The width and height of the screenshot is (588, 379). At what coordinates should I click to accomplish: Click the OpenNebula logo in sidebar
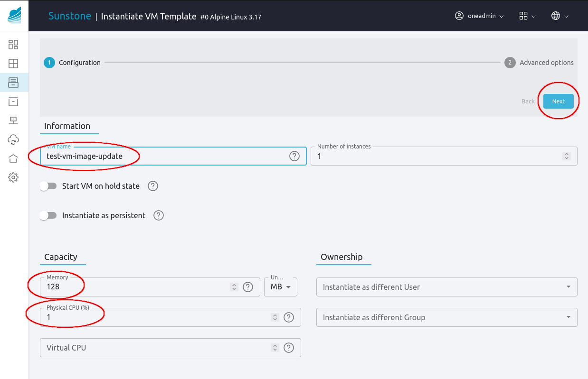[x=14, y=15]
